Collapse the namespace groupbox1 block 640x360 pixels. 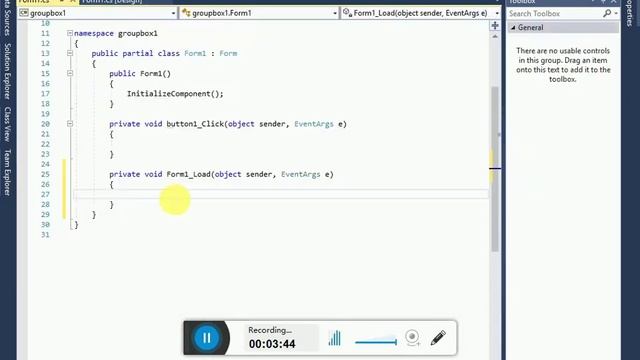coord(70,33)
